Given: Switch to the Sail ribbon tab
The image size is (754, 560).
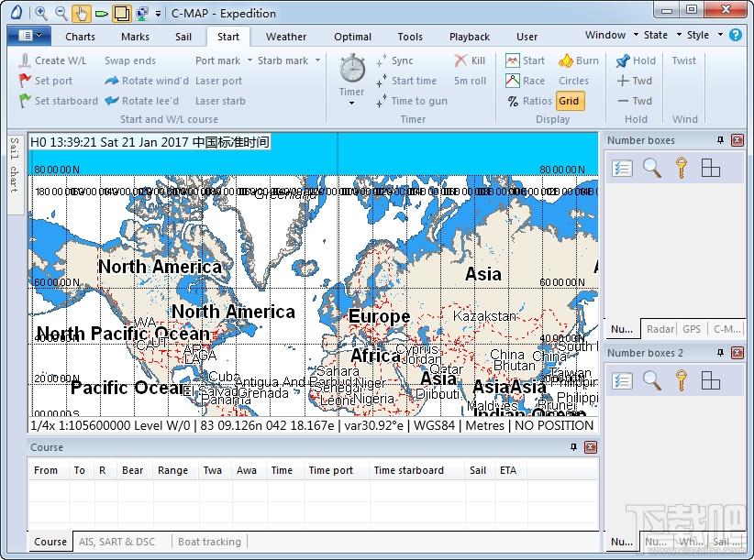Looking at the screenshot, I should (183, 37).
